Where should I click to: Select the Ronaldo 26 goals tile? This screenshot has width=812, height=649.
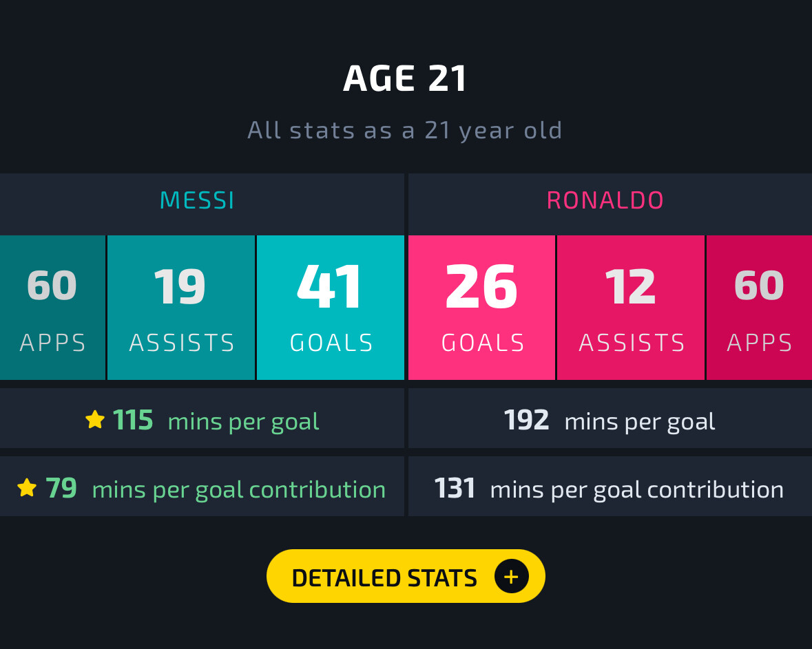point(481,308)
